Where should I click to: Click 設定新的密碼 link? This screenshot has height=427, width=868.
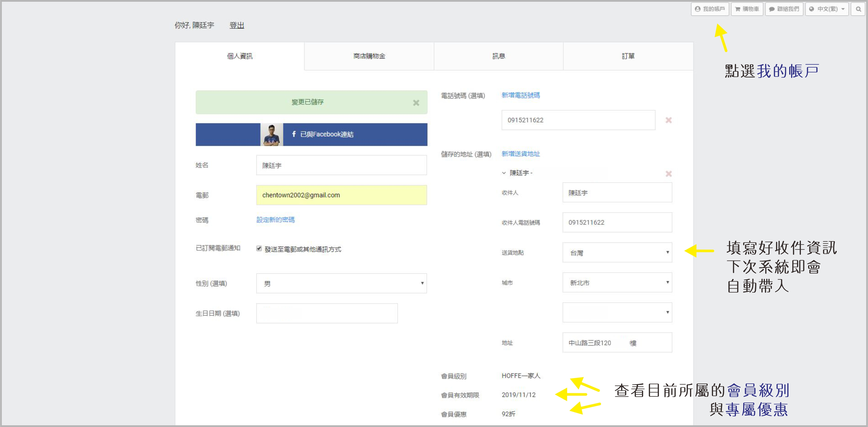pos(275,219)
